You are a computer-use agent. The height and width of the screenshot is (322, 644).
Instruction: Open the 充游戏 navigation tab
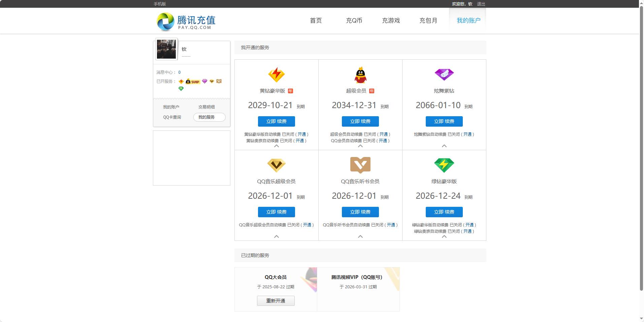pyautogui.click(x=391, y=21)
